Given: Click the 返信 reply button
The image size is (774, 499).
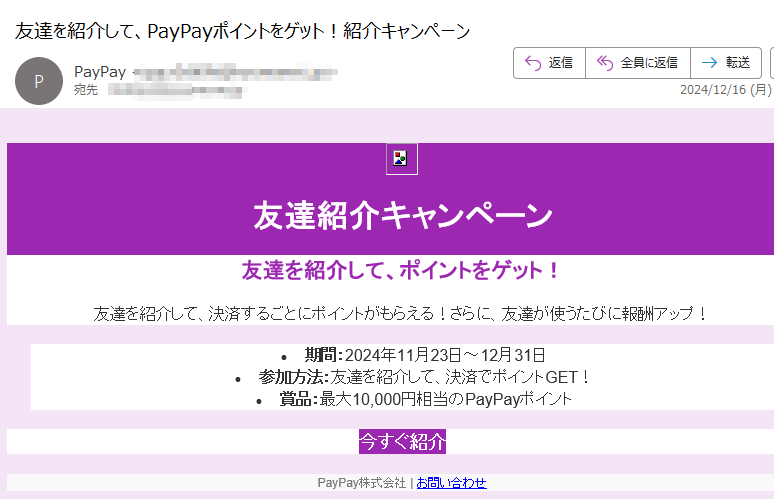Looking at the screenshot, I should [549, 63].
